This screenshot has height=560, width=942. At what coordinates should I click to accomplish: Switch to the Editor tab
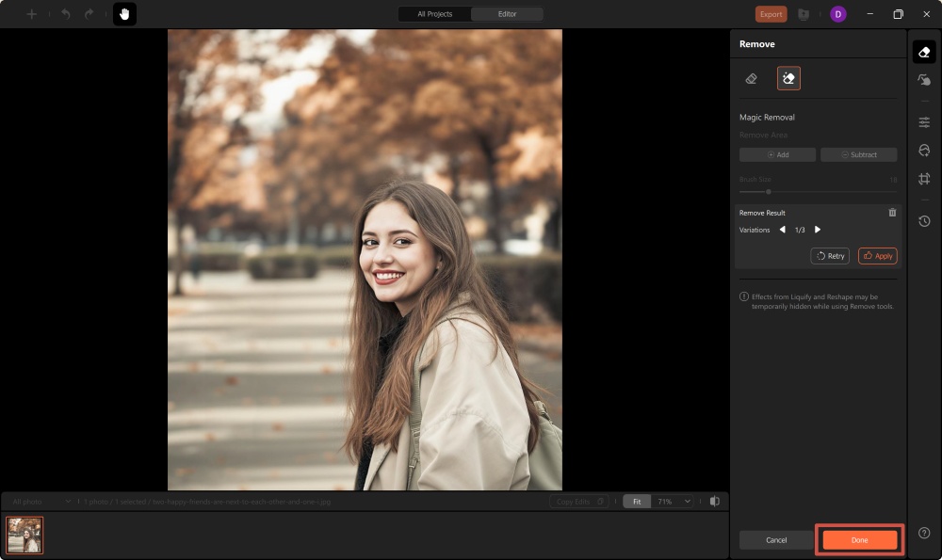point(507,14)
